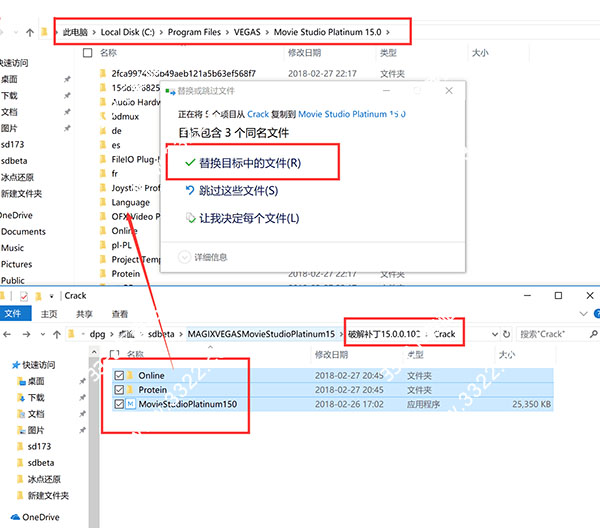The image size is (600, 528).
Task: Choose Let me decide for each file (让我决定每个文件)
Action: coord(242,218)
